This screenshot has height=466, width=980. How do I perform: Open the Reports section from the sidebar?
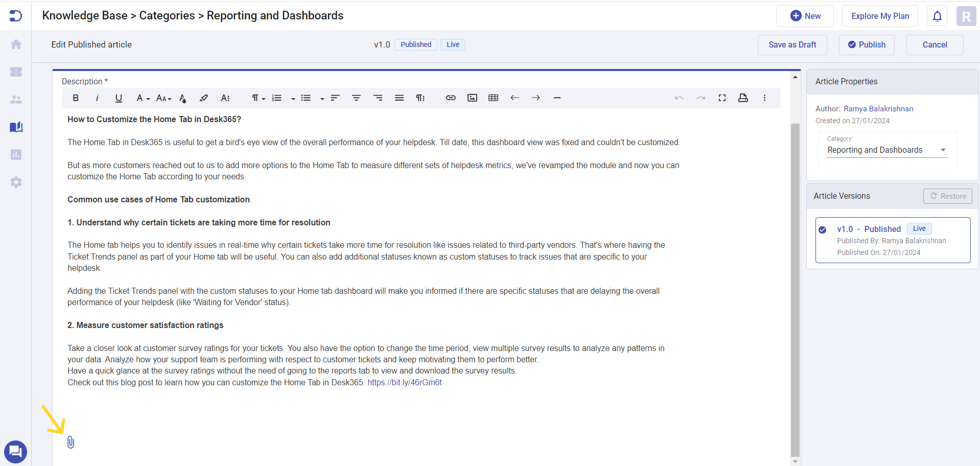(x=16, y=154)
